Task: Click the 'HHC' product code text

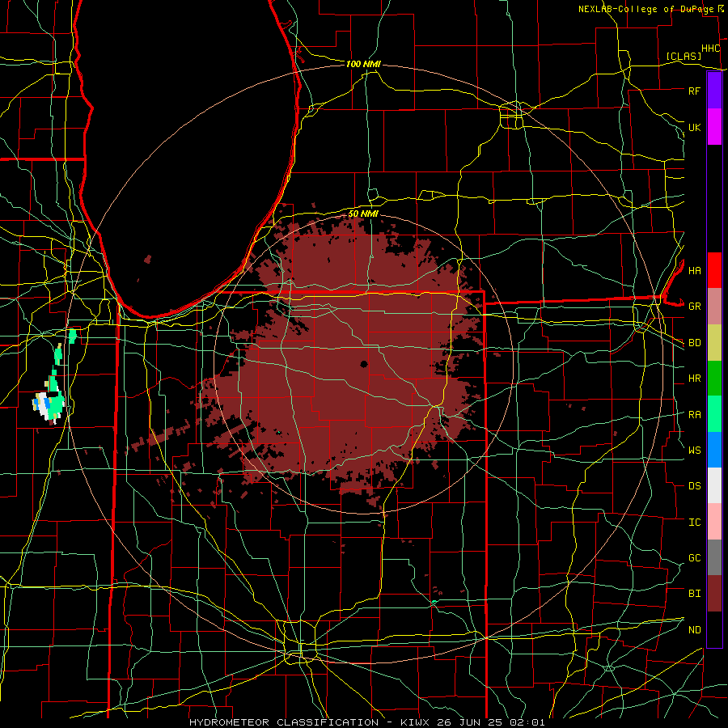Action: click(x=710, y=49)
